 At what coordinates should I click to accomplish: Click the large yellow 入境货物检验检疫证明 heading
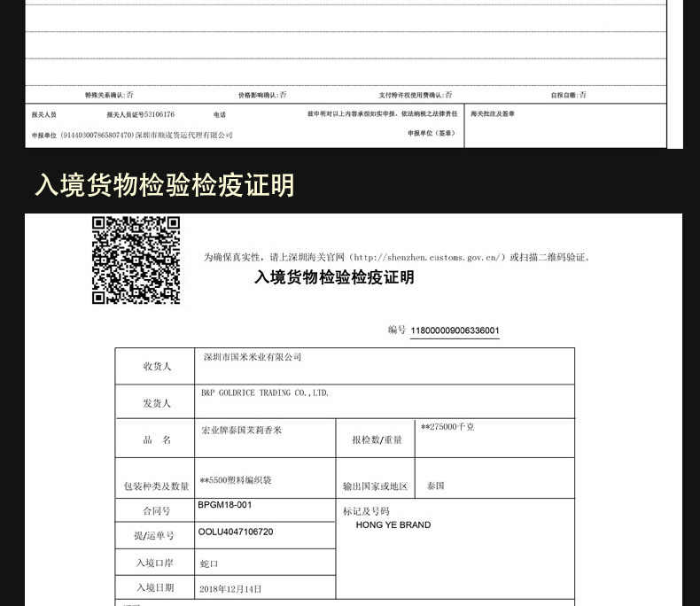(165, 185)
